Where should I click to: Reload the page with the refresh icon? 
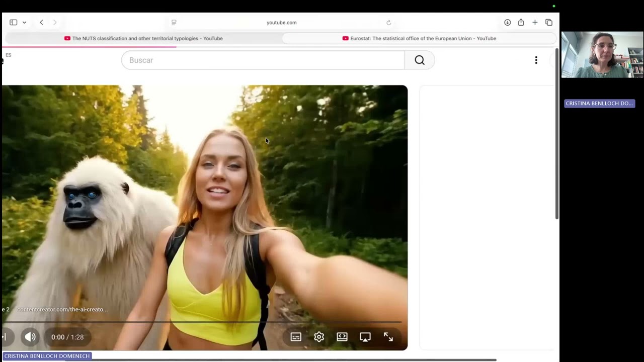tap(388, 23)
